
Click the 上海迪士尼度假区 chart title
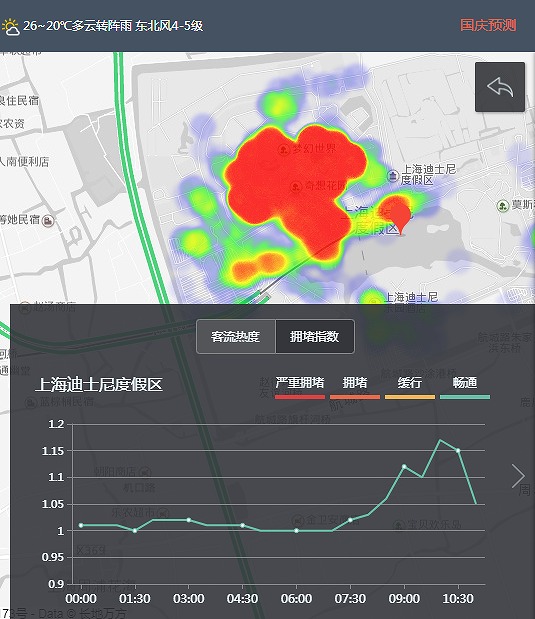(99, 384)
